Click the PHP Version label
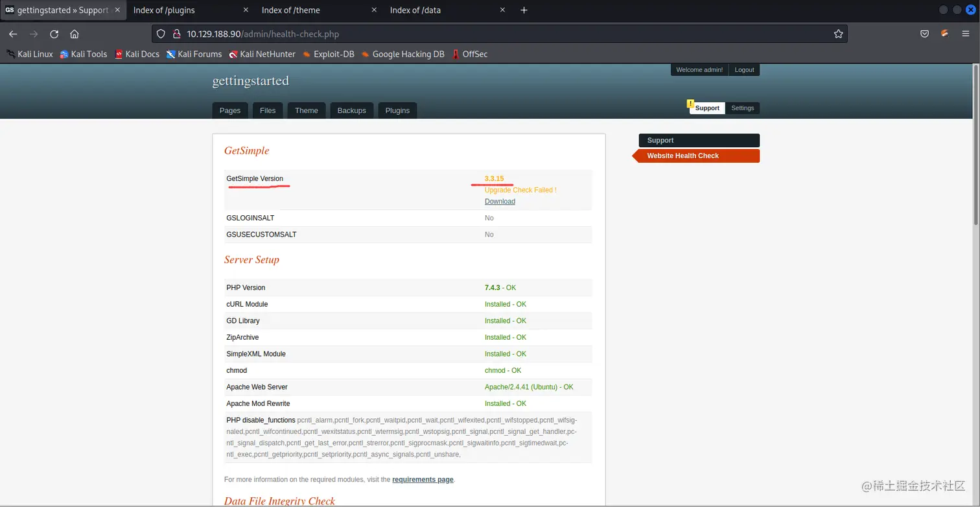 [246, 288]
